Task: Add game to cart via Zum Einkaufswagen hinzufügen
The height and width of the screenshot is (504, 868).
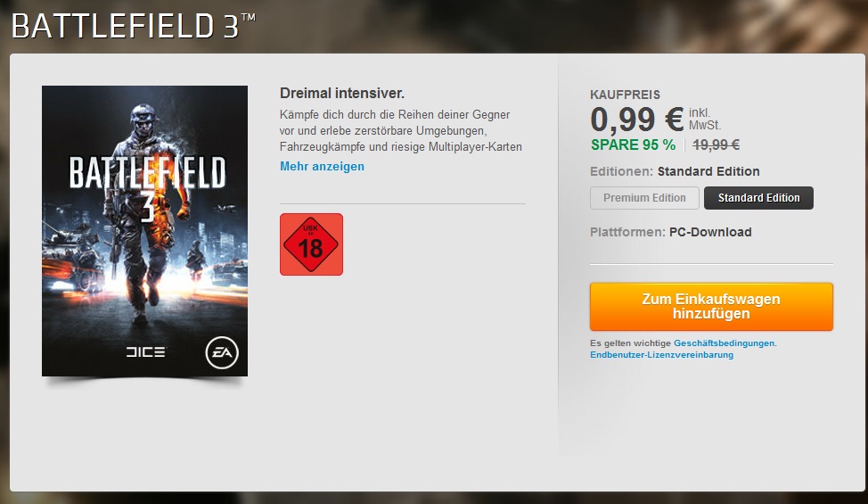Action: point(711,306)
